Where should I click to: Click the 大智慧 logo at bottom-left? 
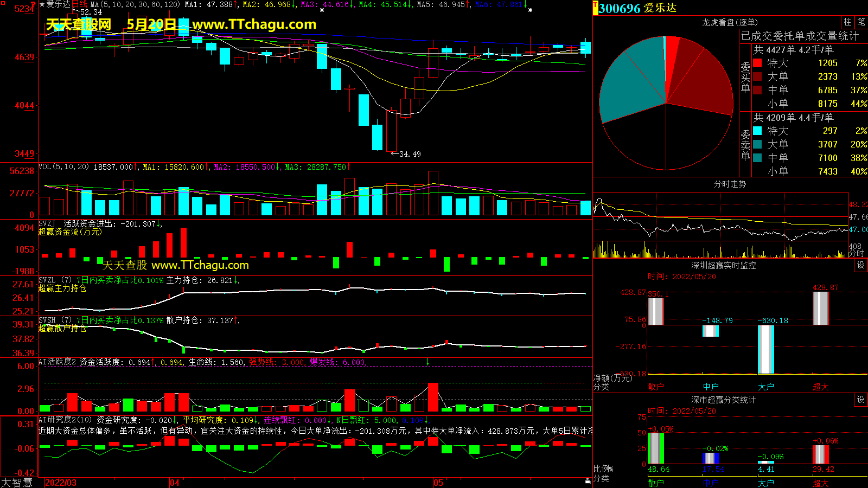click(17, 482)
